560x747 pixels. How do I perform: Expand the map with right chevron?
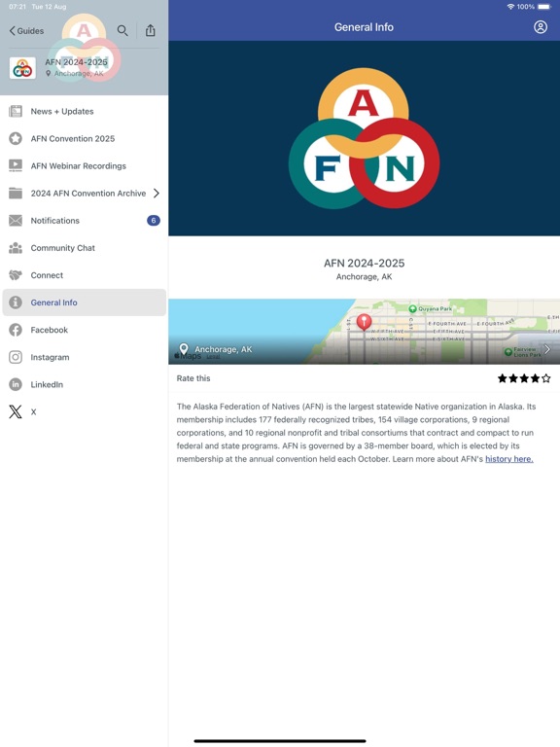pyautogui.click(x=546, y=350)
